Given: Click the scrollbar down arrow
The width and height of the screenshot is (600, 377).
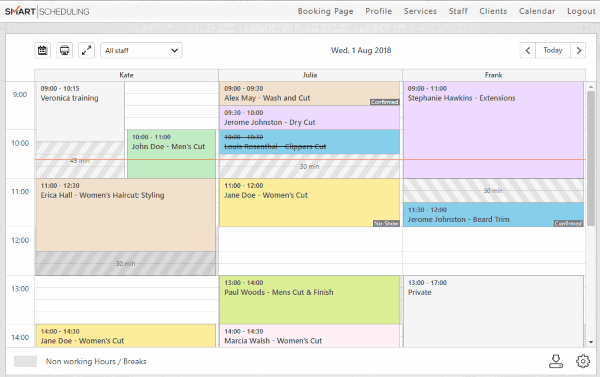Looking at the screenshot, I should tap(591, 342).
